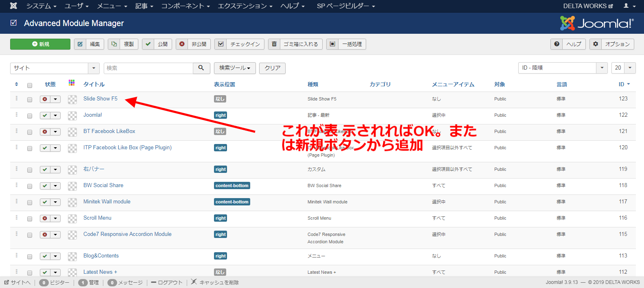Click the DELTA WORKS site link
The width and height of the screenshot is (644, 288).
pos(588,6)
